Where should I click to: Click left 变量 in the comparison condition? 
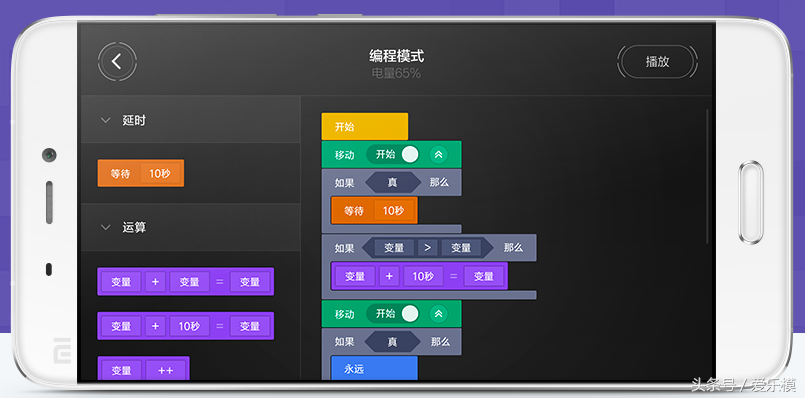[394, 248]
